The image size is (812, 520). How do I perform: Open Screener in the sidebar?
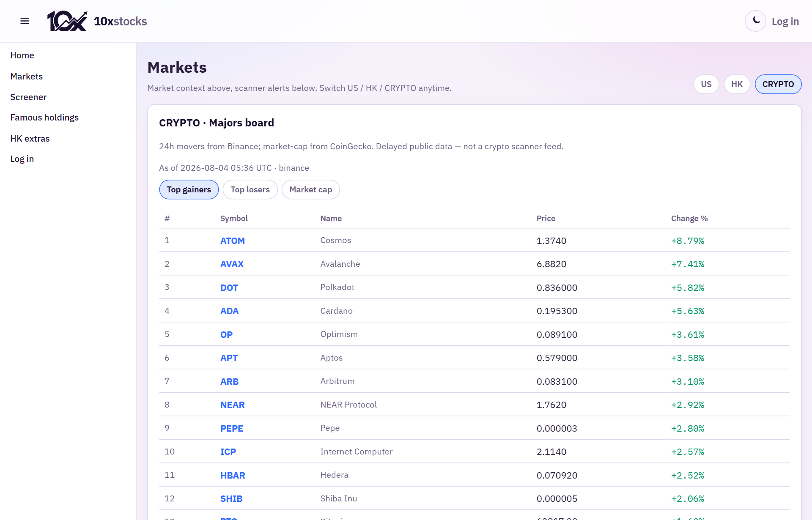28,97
